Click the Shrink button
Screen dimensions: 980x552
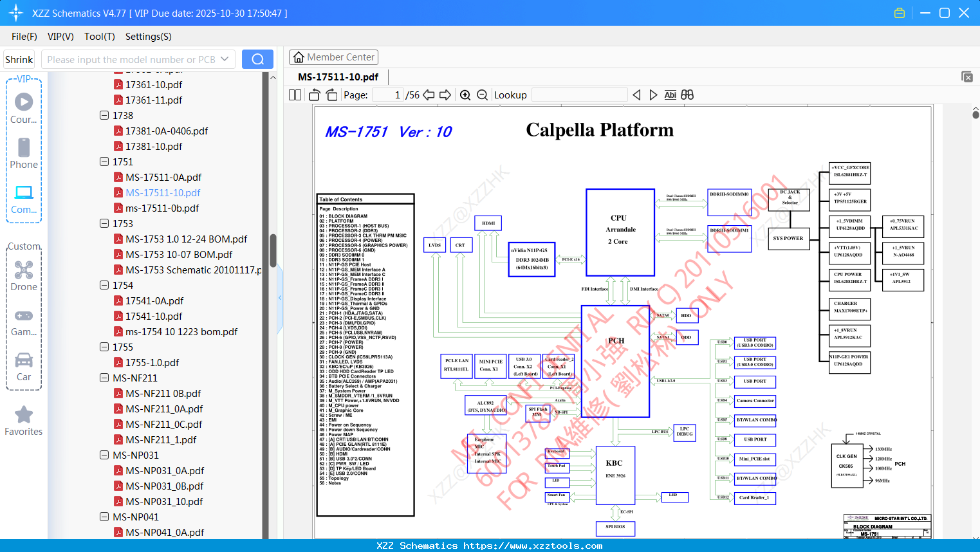pyautogui.click(x=19, y=59)
